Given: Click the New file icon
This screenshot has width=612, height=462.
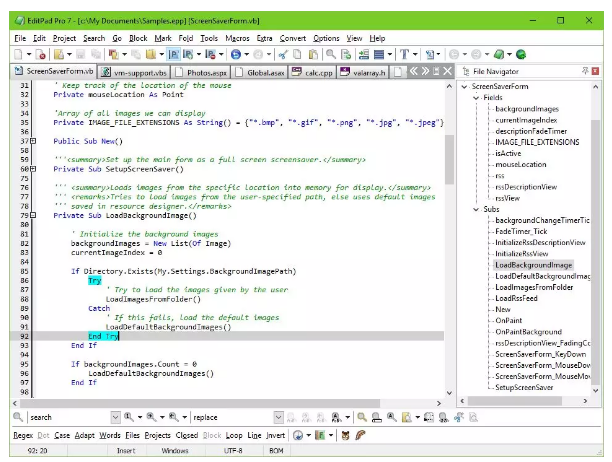Looking at the screenshot, I should click(x=18, y=54).
